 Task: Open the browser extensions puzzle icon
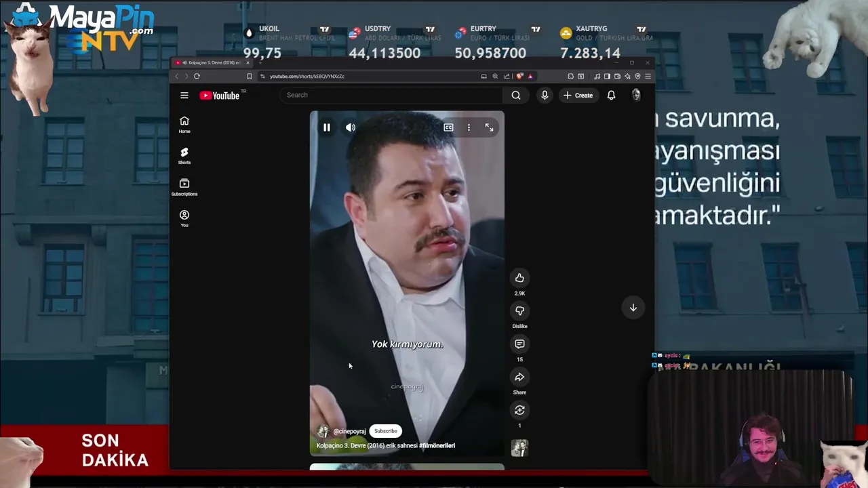tap(570, 77)
